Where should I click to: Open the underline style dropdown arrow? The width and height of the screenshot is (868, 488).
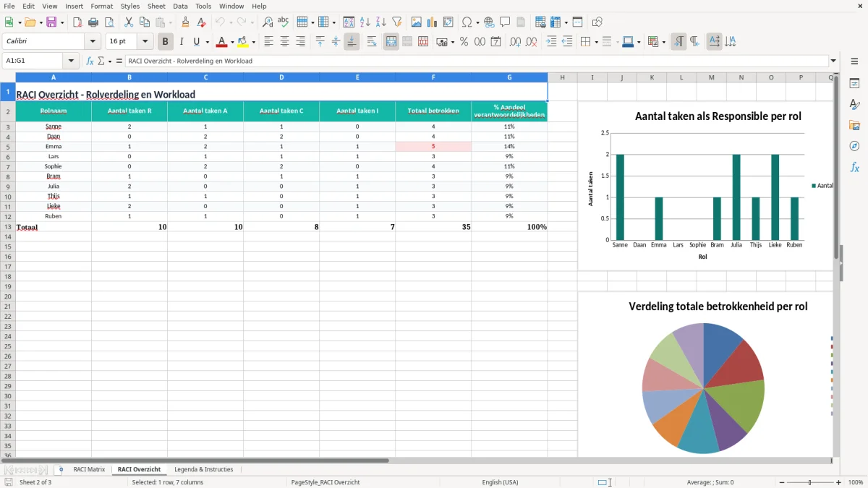tap(207, 42)
